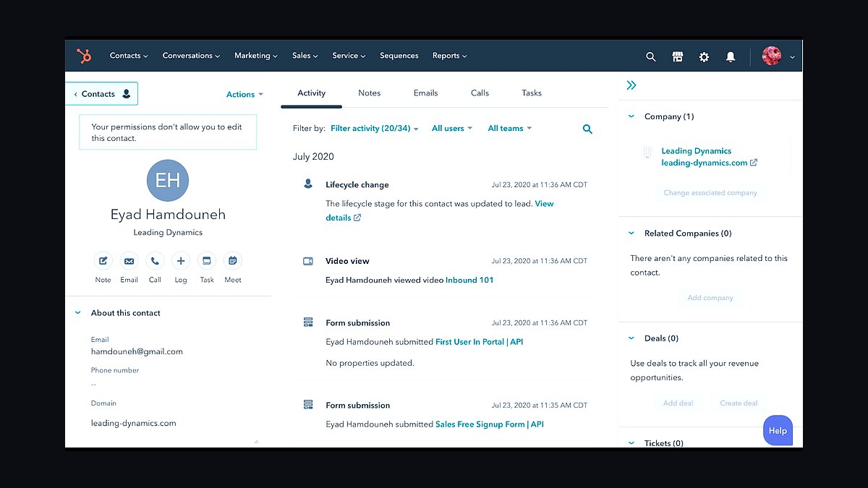Open the Conversations menu
Screen dimensions: 868x488
coord(191,56)
